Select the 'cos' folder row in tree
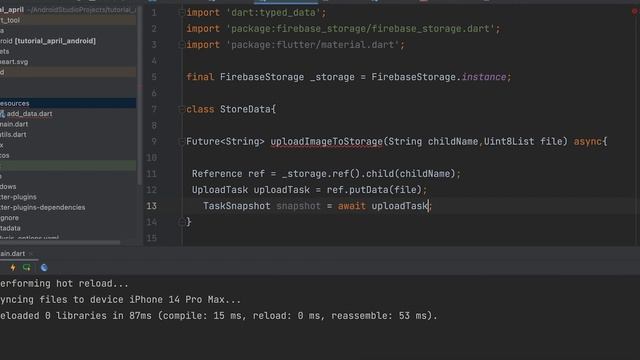The height and width of the screenshot is (360, 640). (x=5, y=156)
